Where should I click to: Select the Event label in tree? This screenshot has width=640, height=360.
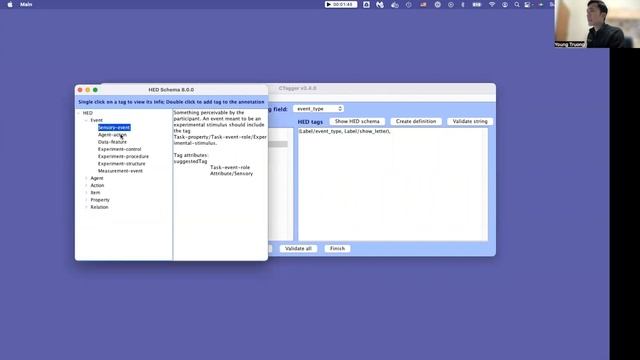97,120
